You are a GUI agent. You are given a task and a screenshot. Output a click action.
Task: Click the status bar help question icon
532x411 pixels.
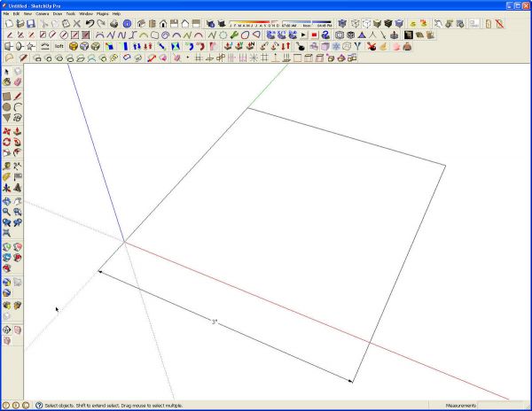39,405
